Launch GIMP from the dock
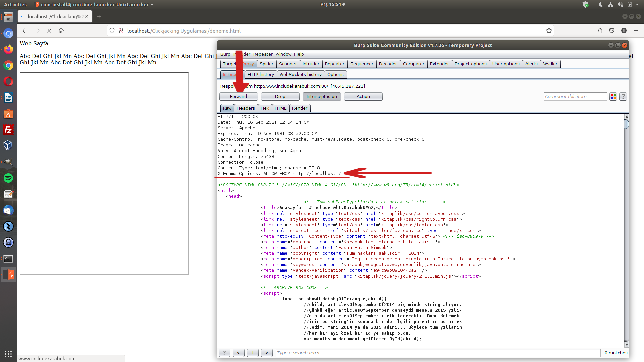Screen dimensions: 644x362 8,162
